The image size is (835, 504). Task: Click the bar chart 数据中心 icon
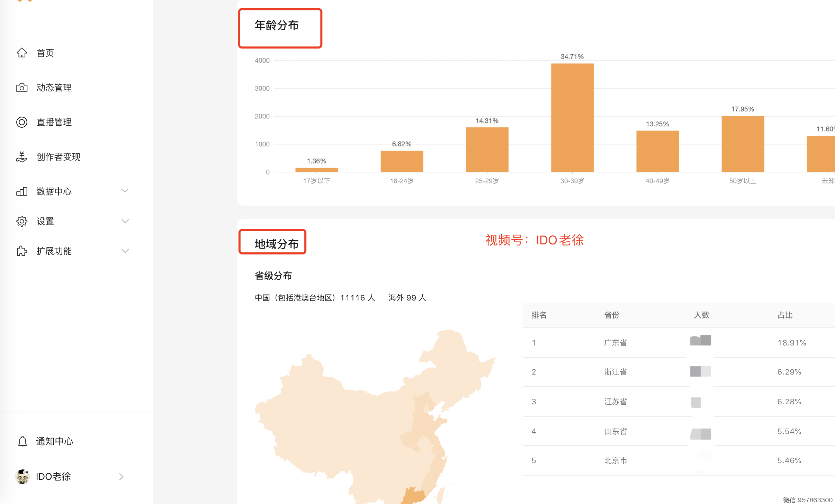coord(22,191)
